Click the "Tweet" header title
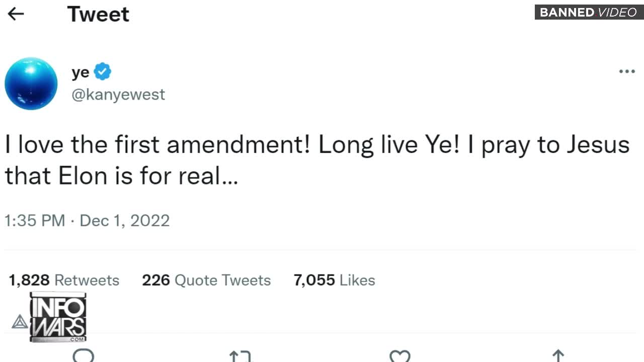 click(x=98, y=14)
